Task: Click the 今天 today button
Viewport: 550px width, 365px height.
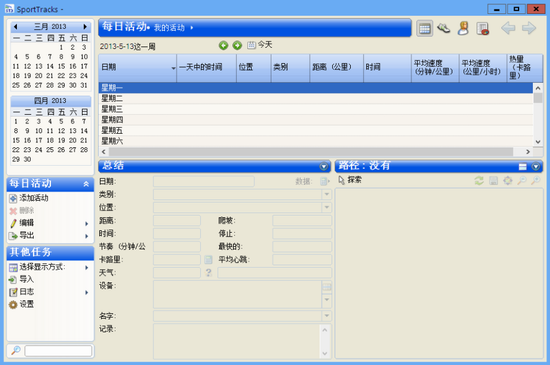Action: [x=260, y=45]
